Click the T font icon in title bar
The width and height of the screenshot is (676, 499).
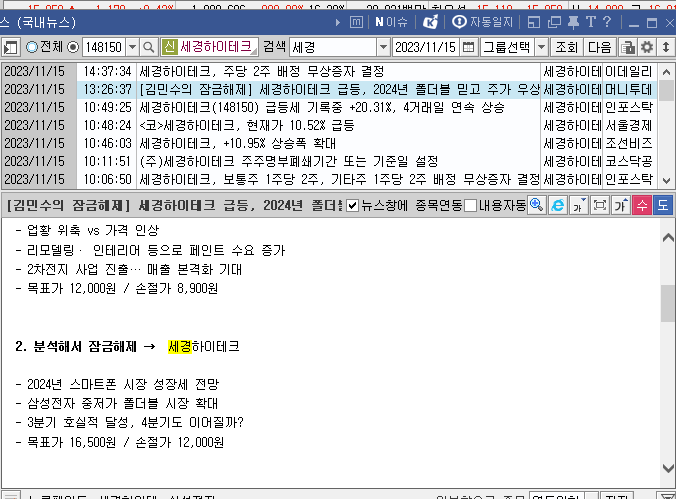click(591, 22)
